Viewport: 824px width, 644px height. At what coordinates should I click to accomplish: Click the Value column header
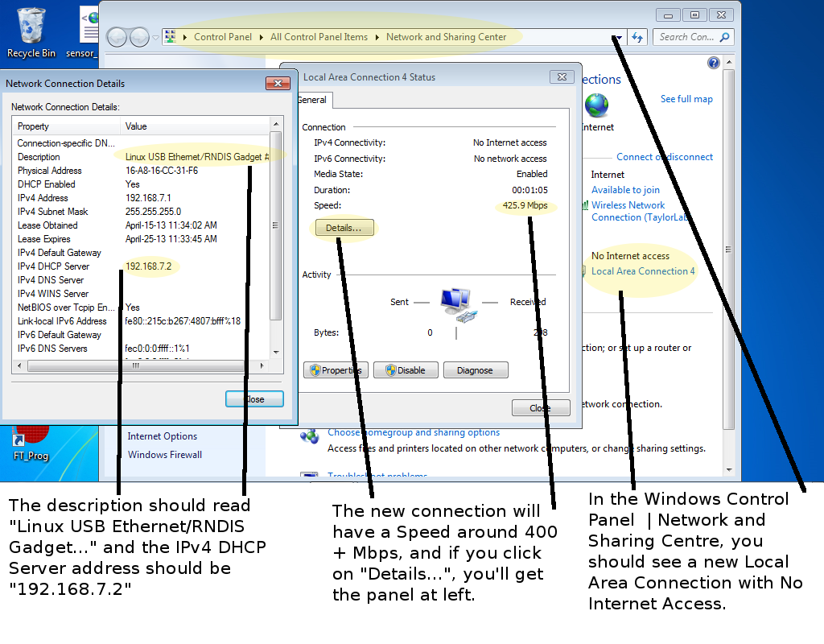pos(195,126)
